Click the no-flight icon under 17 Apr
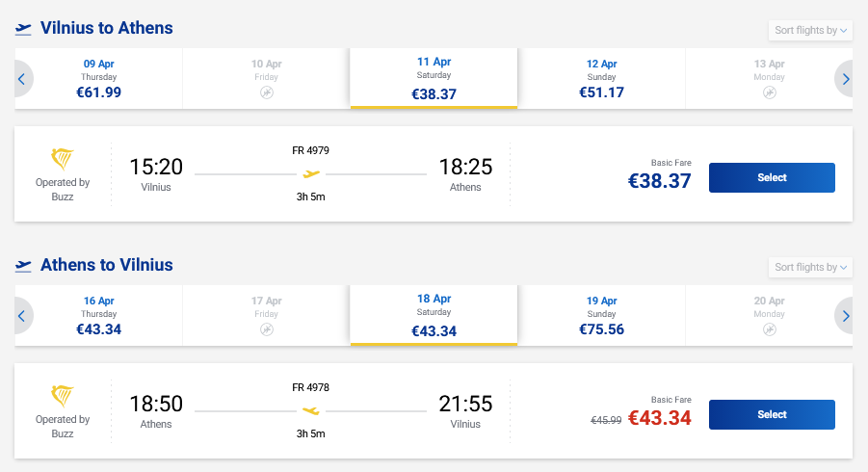Screen dimensions: 868x472 (x=266, y=329)
